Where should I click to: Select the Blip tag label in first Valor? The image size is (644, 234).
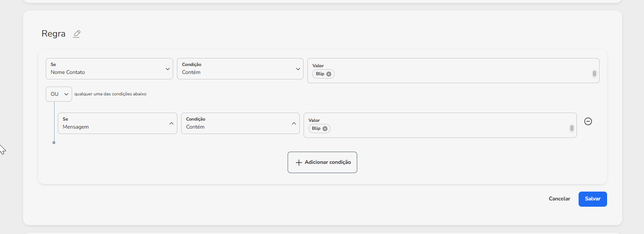320,74
